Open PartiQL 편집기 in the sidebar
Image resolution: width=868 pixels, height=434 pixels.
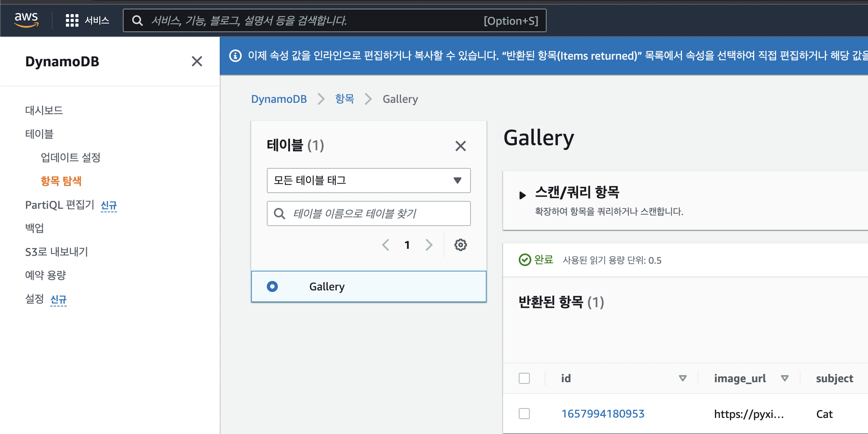(60, 205)
